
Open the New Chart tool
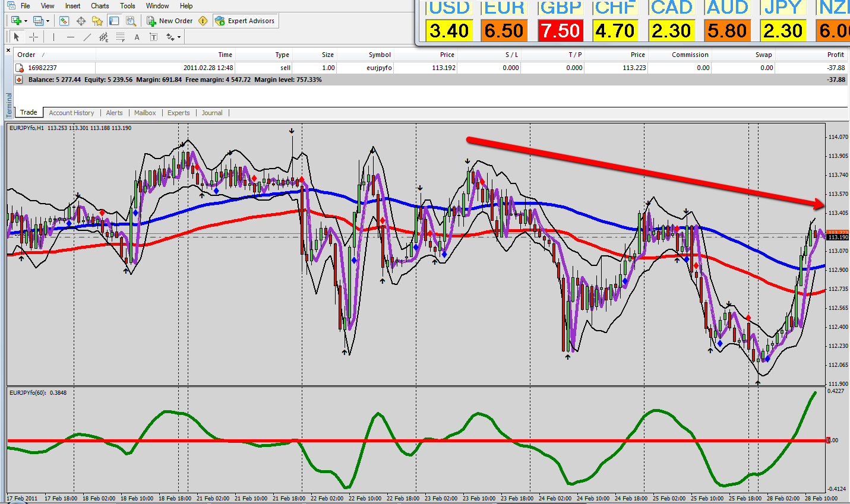tap(16, 21)
